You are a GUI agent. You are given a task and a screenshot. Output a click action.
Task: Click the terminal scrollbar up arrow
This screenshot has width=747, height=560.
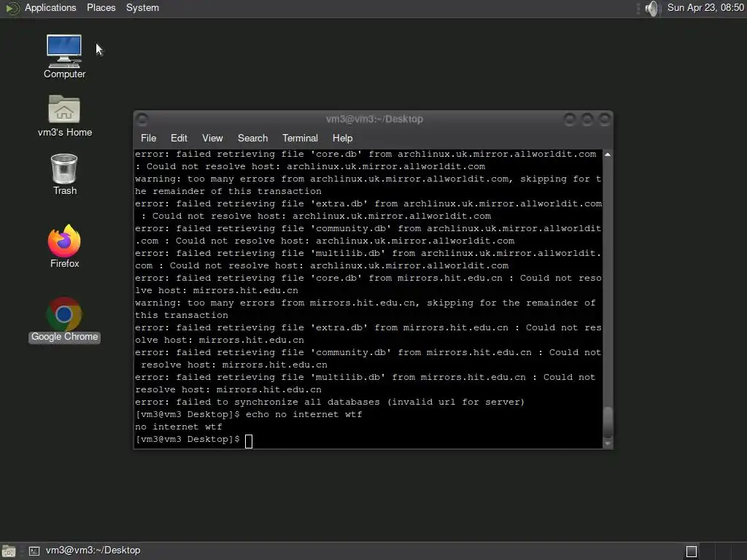coord(608,155)
